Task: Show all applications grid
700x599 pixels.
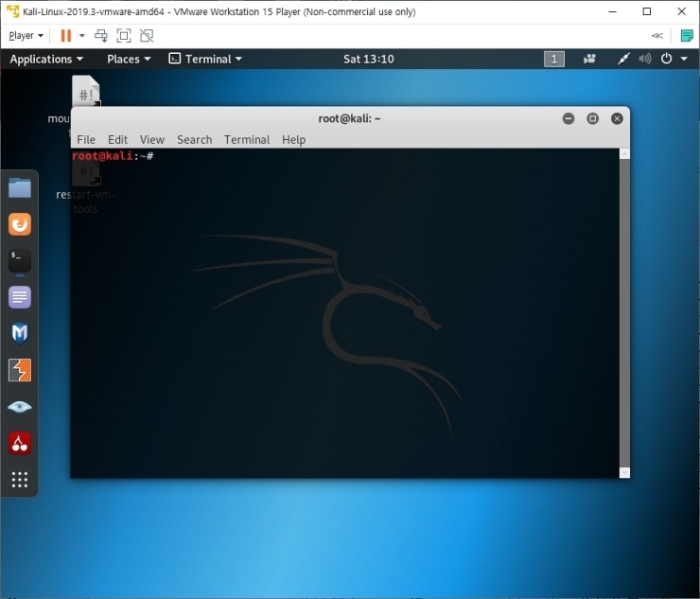Action: pos(20,479)
